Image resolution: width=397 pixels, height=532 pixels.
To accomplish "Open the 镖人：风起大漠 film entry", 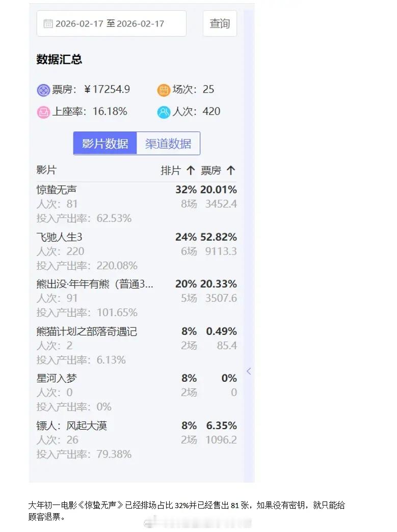I will [x=72, y=426].
